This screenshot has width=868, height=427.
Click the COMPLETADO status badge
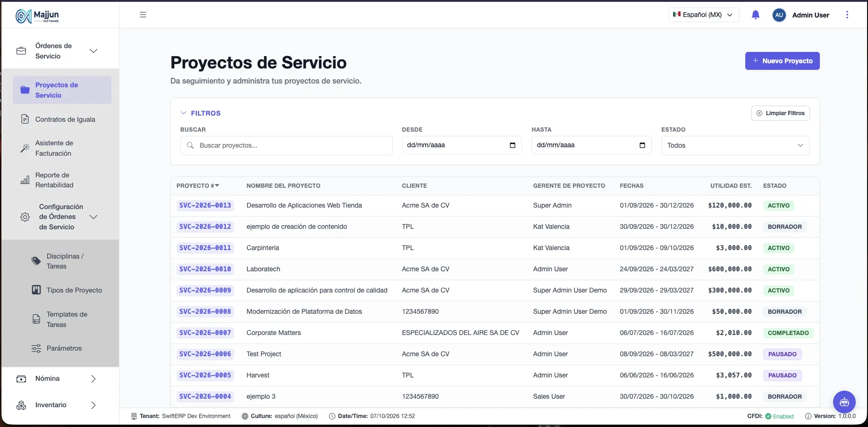788,333
